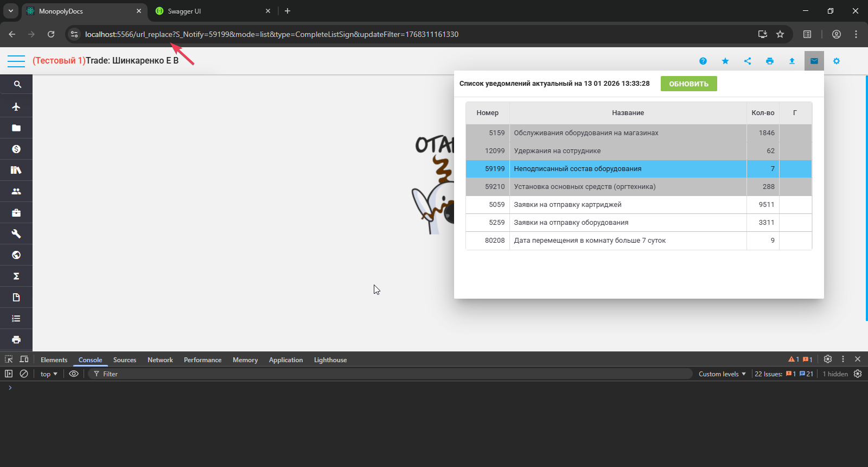Select row Дата перемещения в комнату больше 7 суток

(639, 241)
